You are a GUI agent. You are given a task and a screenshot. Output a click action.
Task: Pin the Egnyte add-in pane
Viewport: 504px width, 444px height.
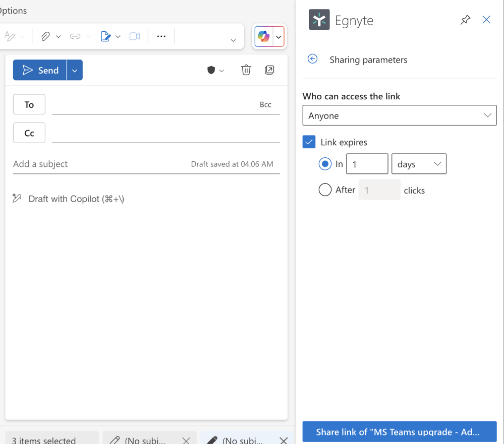pyautogui.click(x=465, y=20)
